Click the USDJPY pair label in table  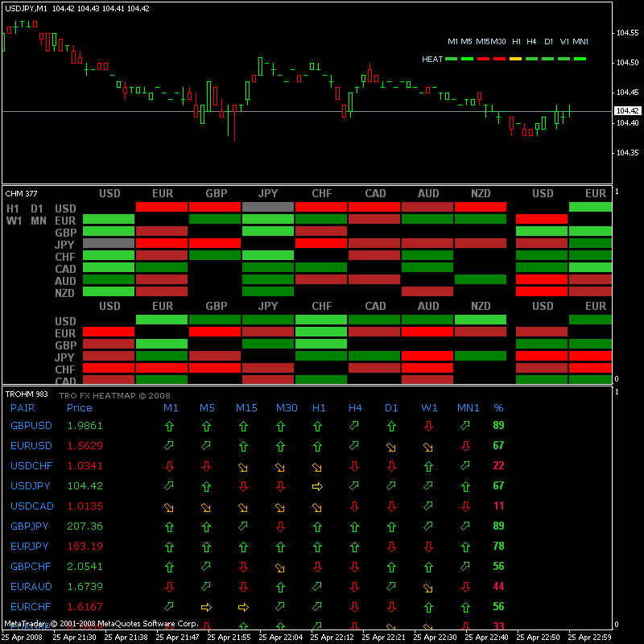(x=30, y=486)
